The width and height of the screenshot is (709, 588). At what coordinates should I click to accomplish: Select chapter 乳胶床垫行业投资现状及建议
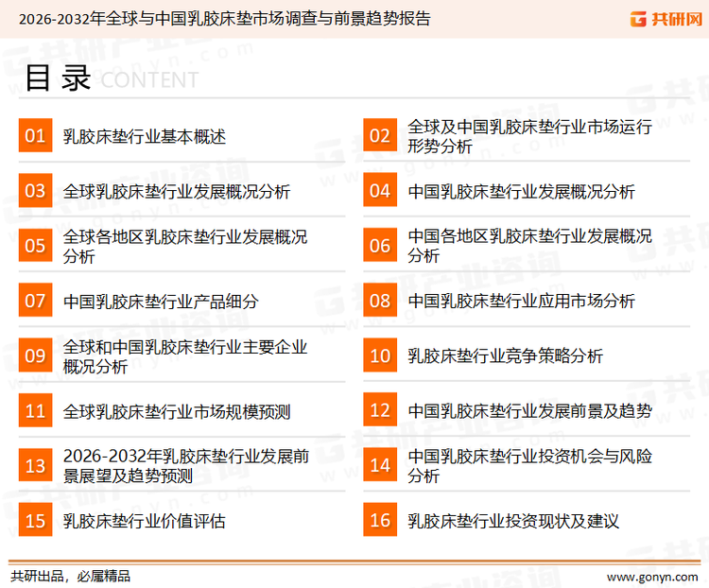tap(513, 521)
